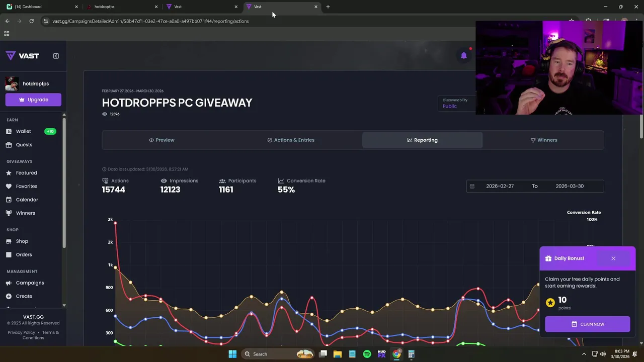The image size is (644, 362).
Task: Switch to the campaign Winners tab
Action: (x=543, y=140)
